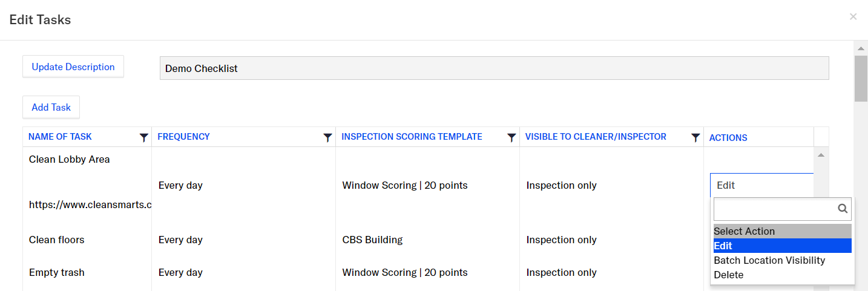868x291 pixels.
Task: Sort by Name of Task column header
Action: 60,137
